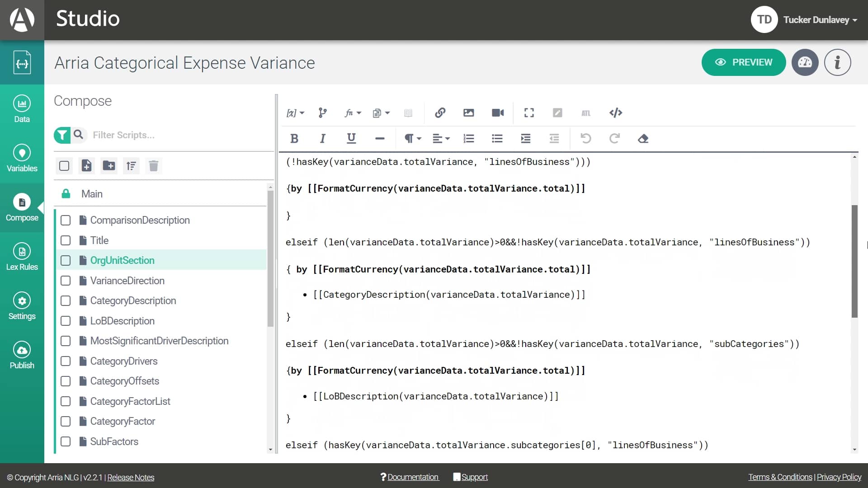Open the Release Notes link
Screen dimensions: 868x488
pyautogui.click(x=131, y=478)
